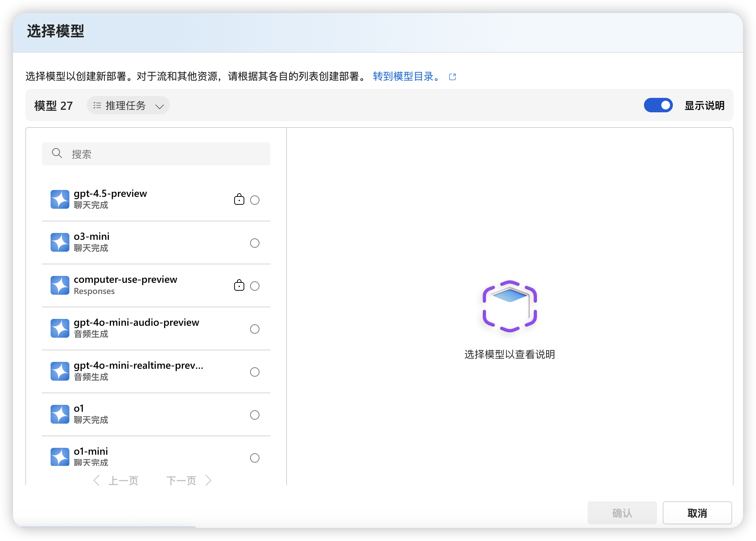
Task: Select the o3-mini radio button
Action: click(255, 243)
